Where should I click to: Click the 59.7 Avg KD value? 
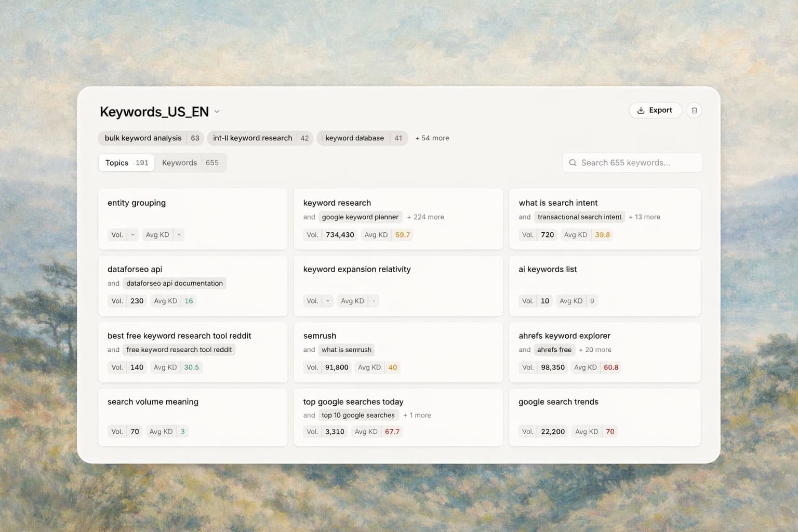403,235
